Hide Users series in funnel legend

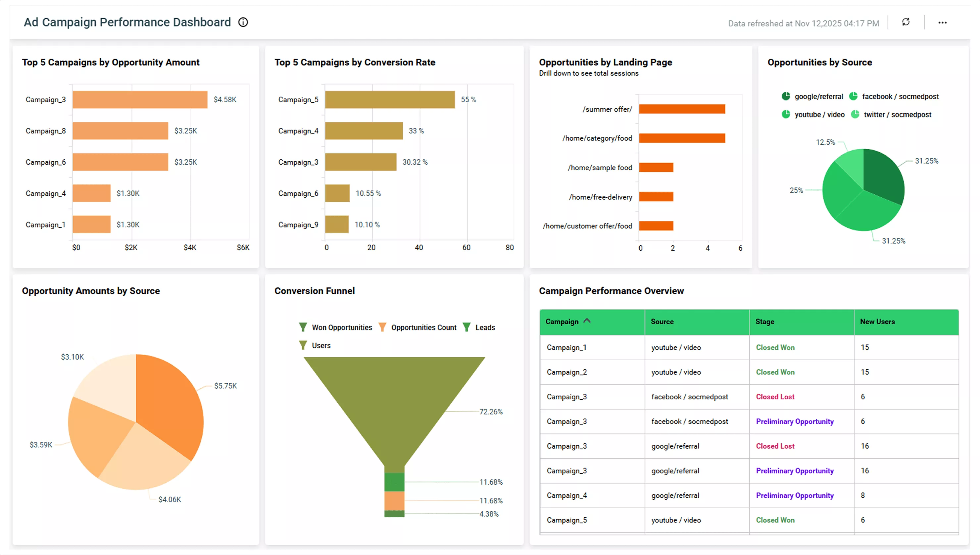click(303, 345)
